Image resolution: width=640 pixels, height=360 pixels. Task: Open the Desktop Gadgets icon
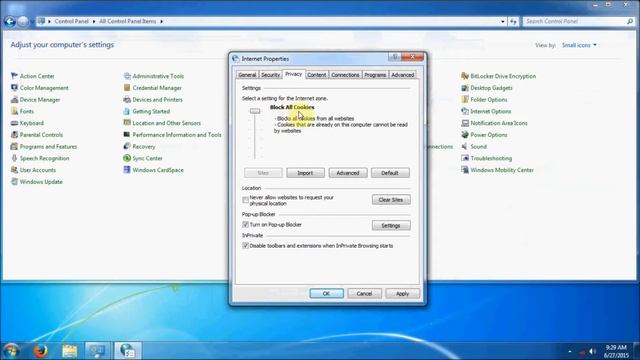click(x=465, y=88)
